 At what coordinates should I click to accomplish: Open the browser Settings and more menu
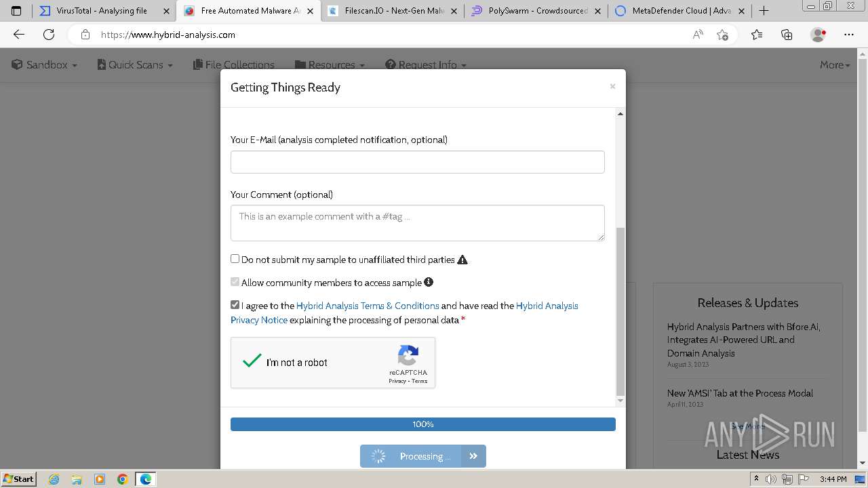pyautogui.click(x=849, y=35)
